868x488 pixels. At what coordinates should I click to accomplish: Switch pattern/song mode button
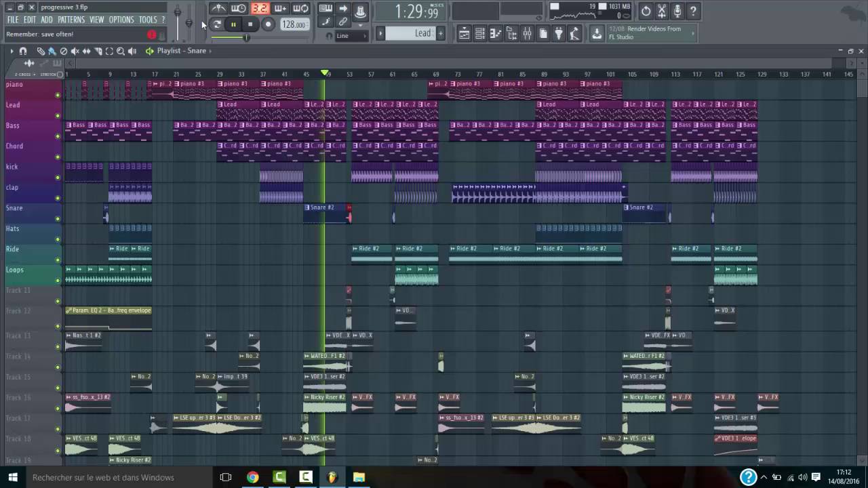(217, 24)
